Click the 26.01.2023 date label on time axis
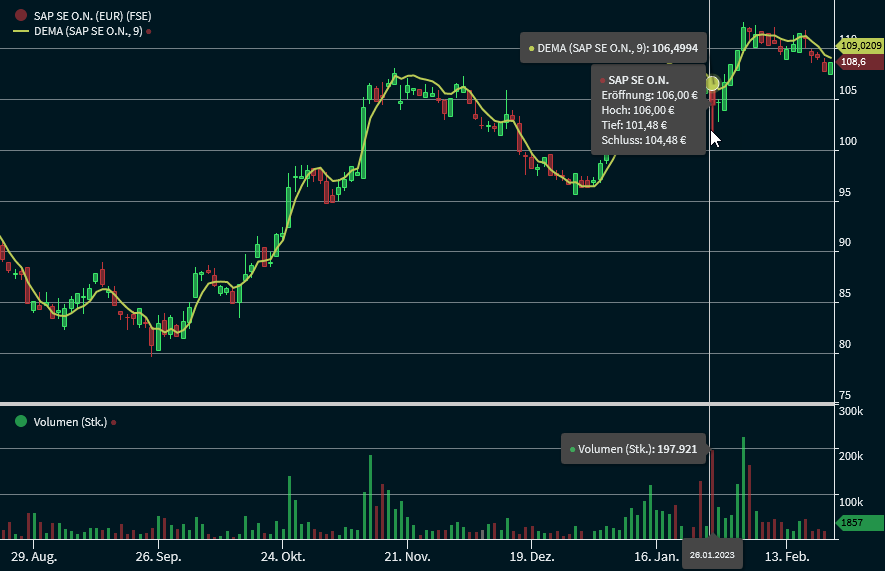This screenshot has height=571, width=885. [x=712, y=555]
